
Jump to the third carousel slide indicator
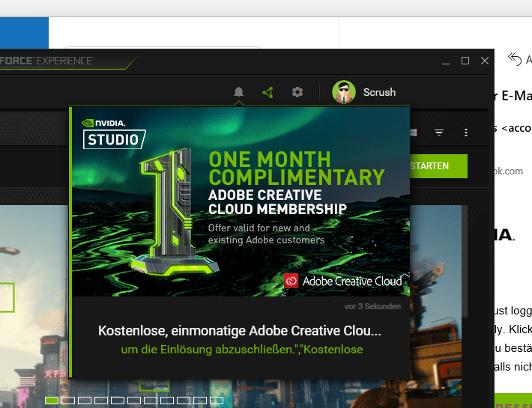pos(85,401)
